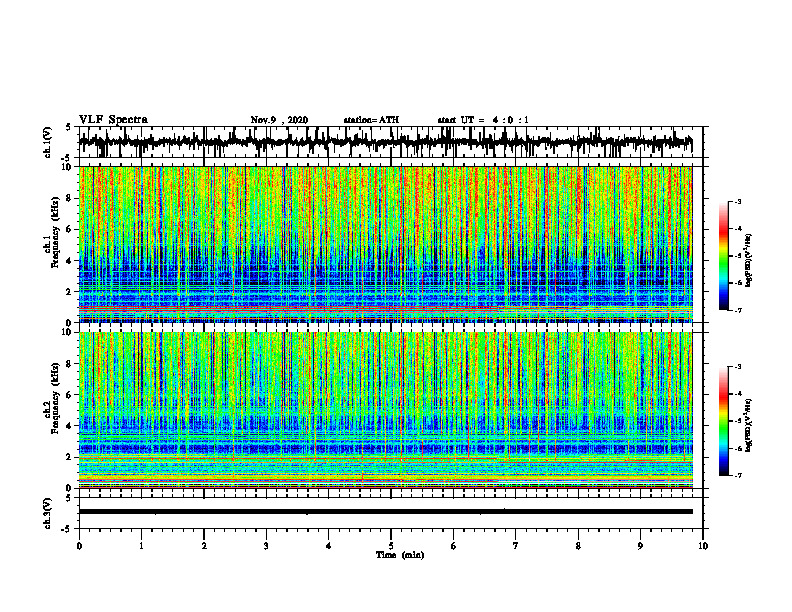Click the ch.2 color scale bar
Viewport: 792px width, 612px height.
(x=724, y=421)
